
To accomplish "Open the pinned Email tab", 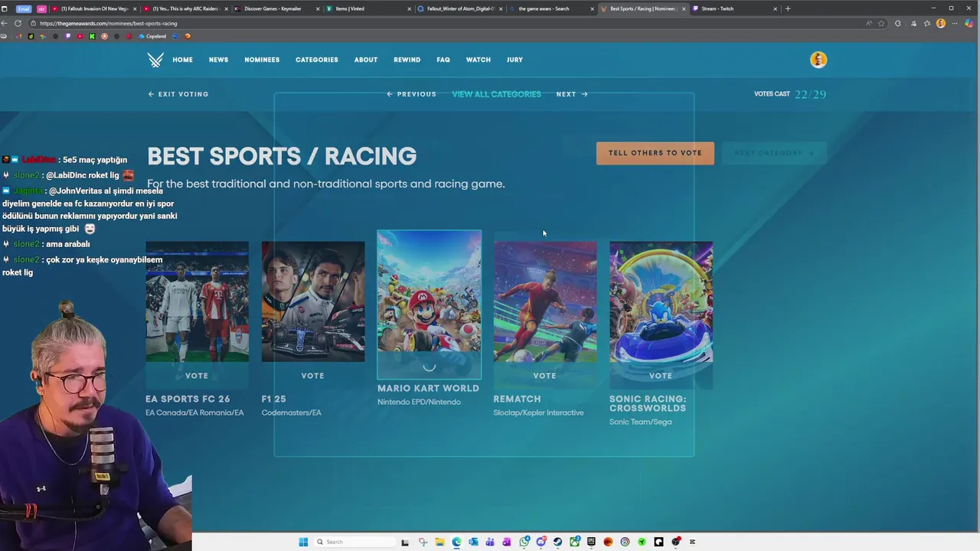I will click(x=24, y=8).
